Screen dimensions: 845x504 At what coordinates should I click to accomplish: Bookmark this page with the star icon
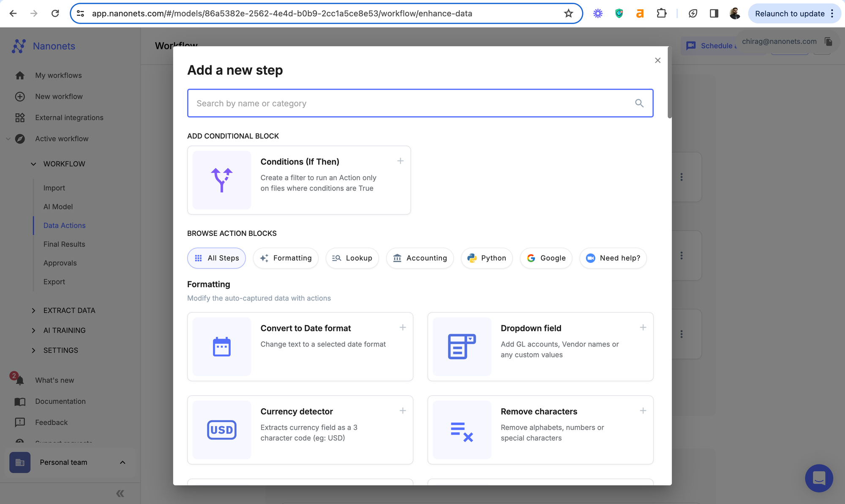(x=568, y=14)
